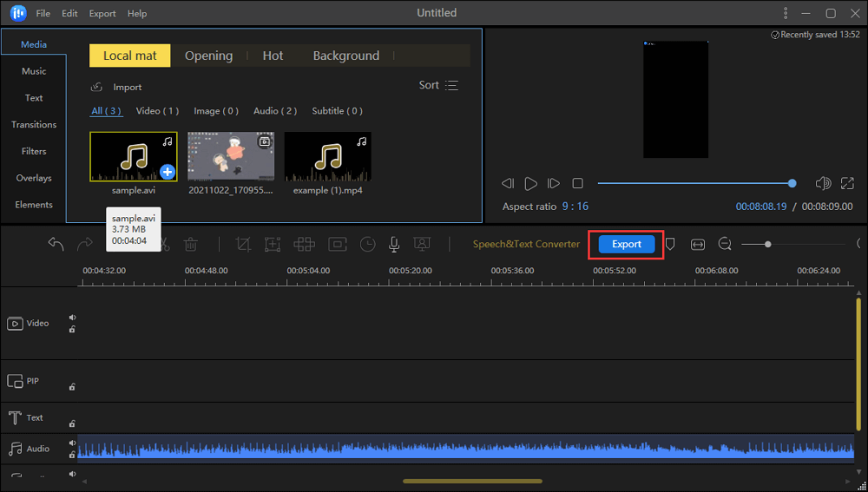This screenshot has width=868, height=492.
Task: Add sample.avi with the blue plus icon
Action: click(168, 172)
